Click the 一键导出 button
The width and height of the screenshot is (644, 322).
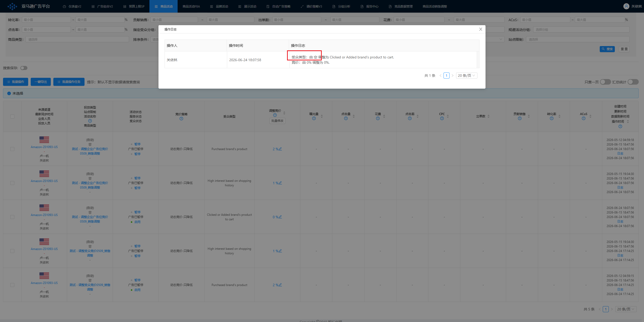[x=41, y=82]
